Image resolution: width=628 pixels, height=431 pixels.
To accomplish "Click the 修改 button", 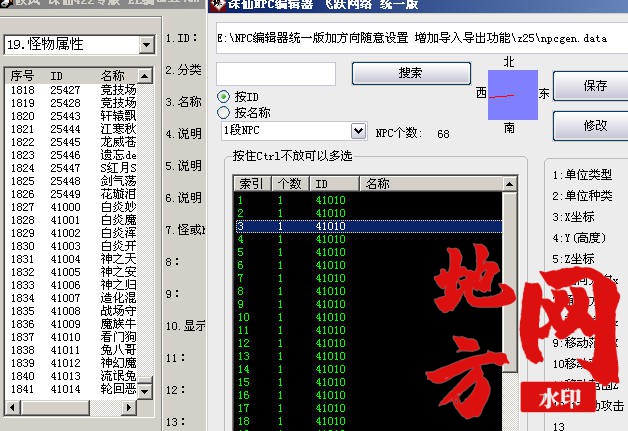I will (x=593, y=126).
